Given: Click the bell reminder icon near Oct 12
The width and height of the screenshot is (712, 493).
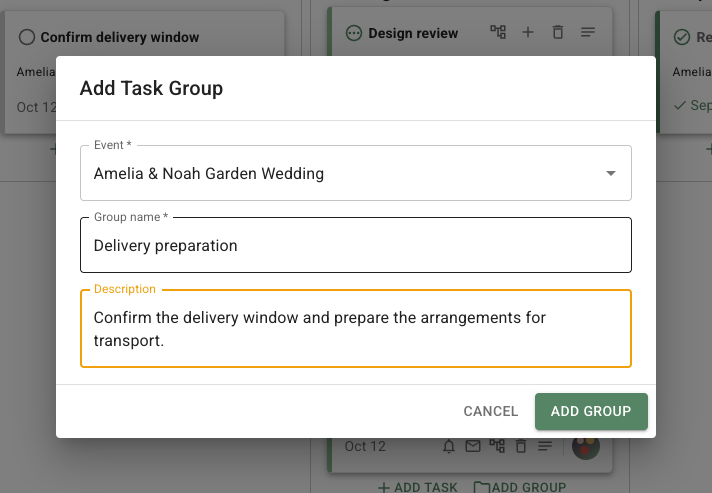Looking at the screenshot, I should click(449, 446).
